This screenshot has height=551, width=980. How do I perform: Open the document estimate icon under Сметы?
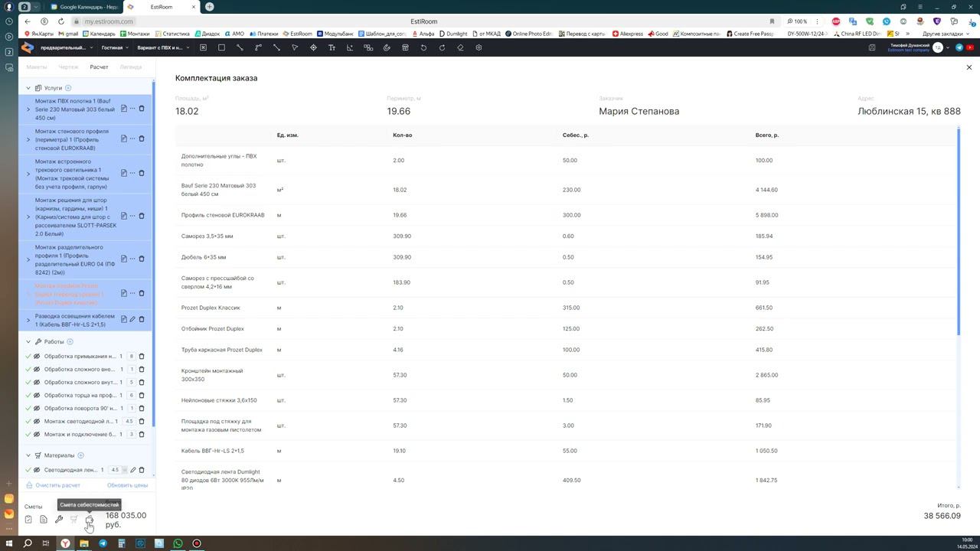click(44, 520)
